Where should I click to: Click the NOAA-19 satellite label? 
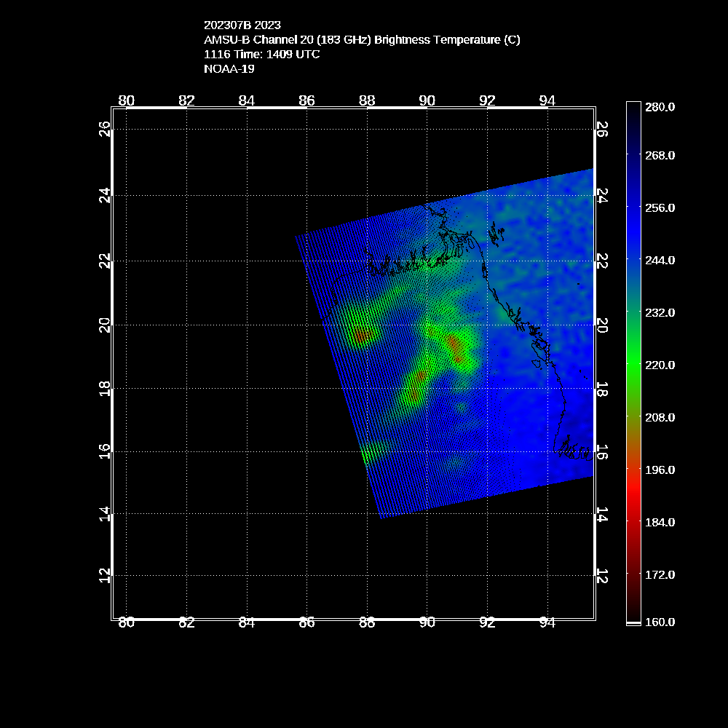229,69
